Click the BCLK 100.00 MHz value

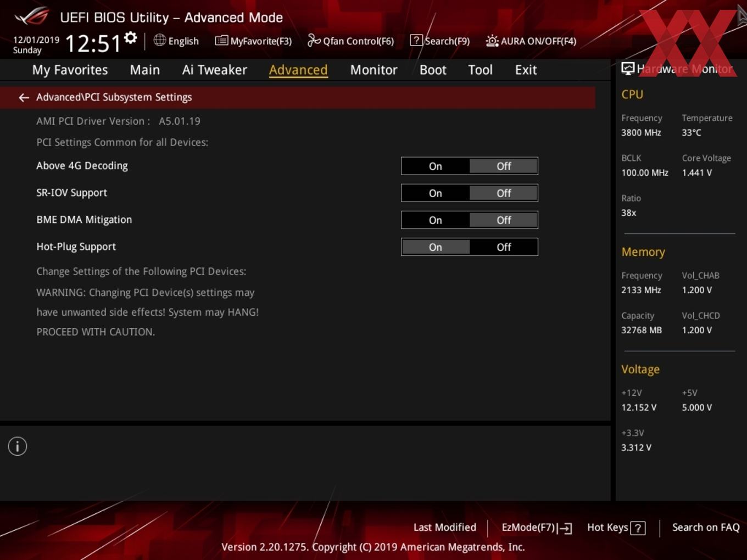coord(645,172)
